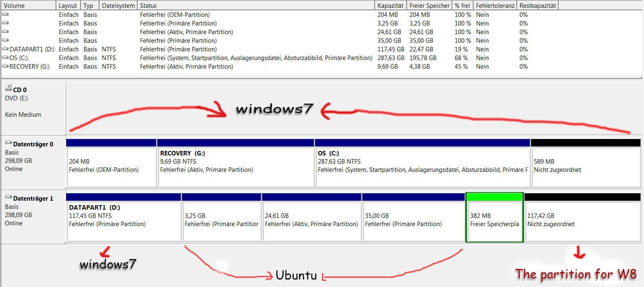Click the drive icon beside DATAPART1 (D:) in volume list

(x=5, y=49)
